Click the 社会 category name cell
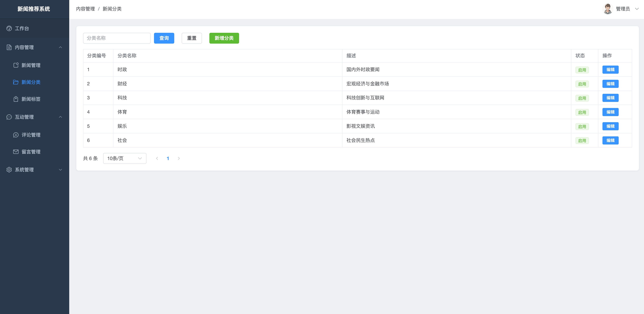Image resolution: width=644 pixels, height=314 pixels. [x=228, y=140]
